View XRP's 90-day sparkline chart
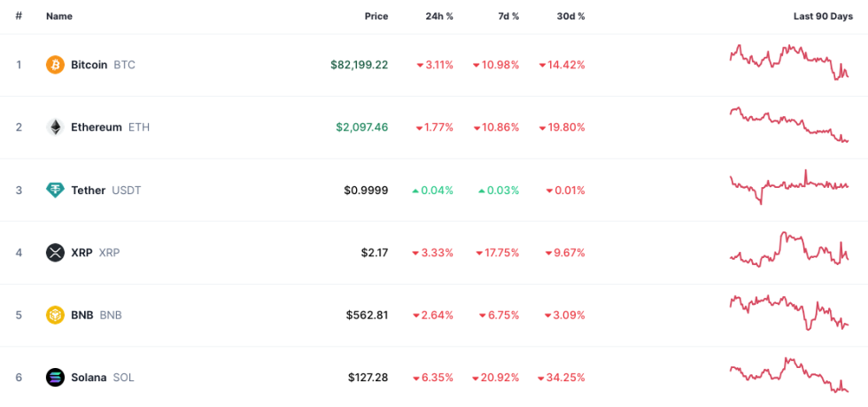The width and height of the screenshot is (868, 407). pyautogui.click(x=788, y=249)
